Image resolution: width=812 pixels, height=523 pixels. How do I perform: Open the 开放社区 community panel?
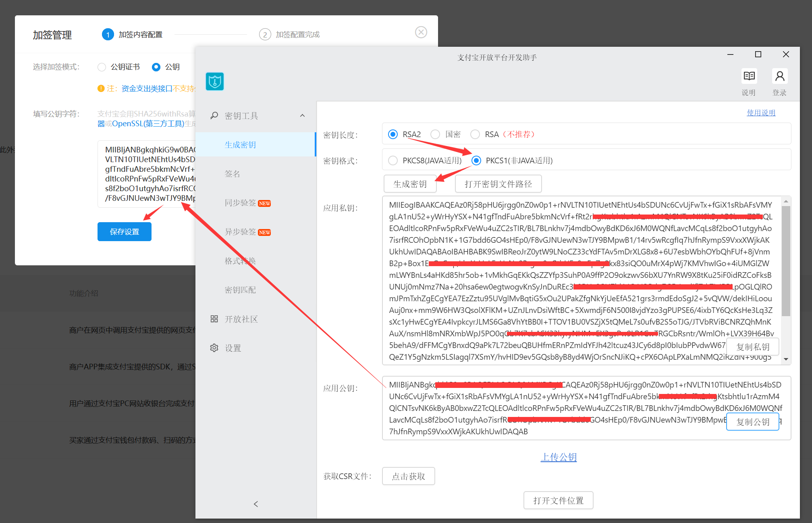pos(242,319)
